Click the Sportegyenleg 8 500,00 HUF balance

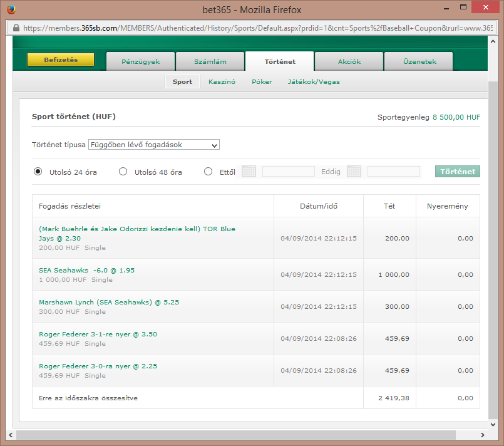point(429,117)
